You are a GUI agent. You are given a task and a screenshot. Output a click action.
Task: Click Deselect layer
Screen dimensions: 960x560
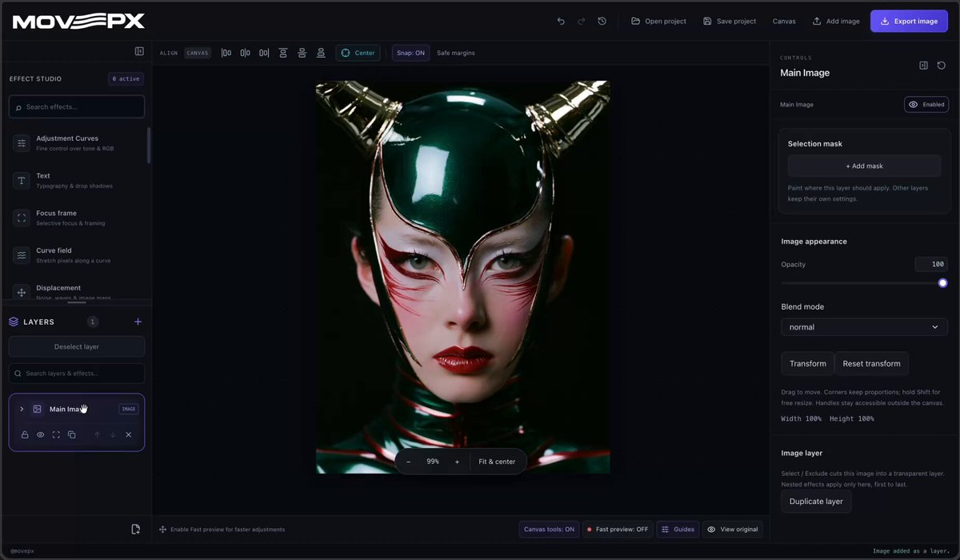coord(77,346)
